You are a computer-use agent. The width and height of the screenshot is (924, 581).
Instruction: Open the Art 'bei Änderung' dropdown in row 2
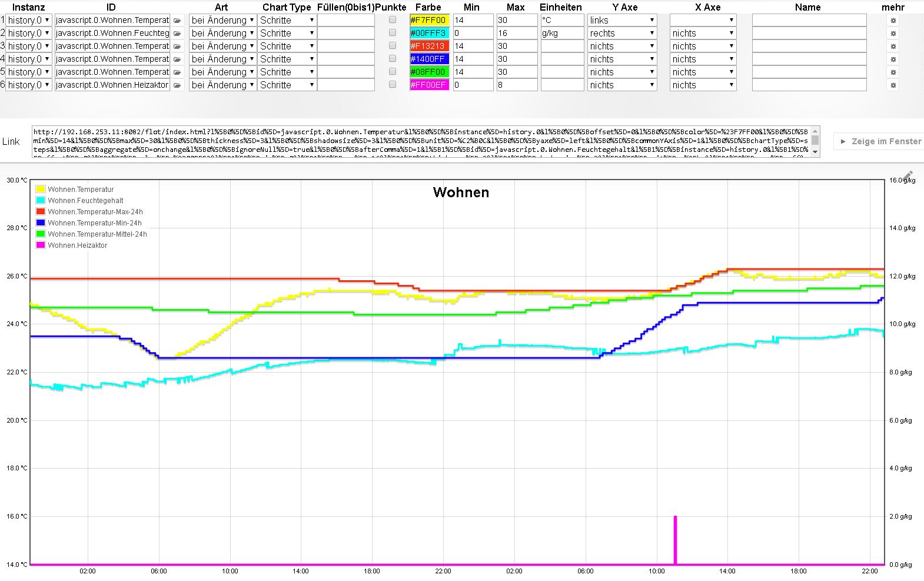(x=222, y=33)
